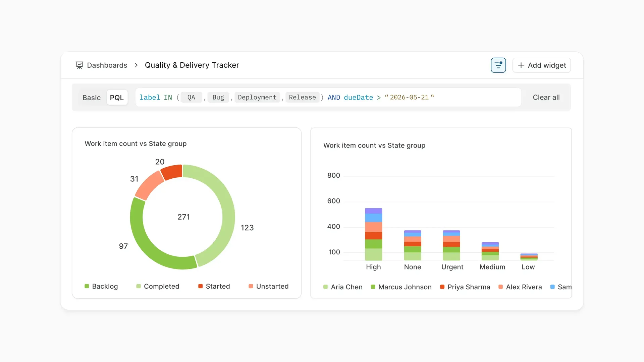Click the Add widget button

[x=541, y=65]
